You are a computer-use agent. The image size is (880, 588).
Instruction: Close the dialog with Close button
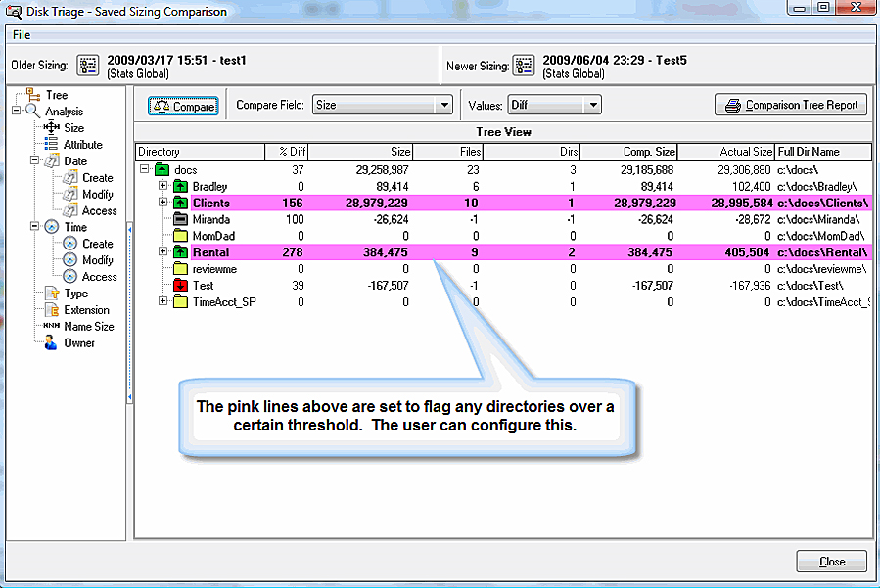pos(831,563)
